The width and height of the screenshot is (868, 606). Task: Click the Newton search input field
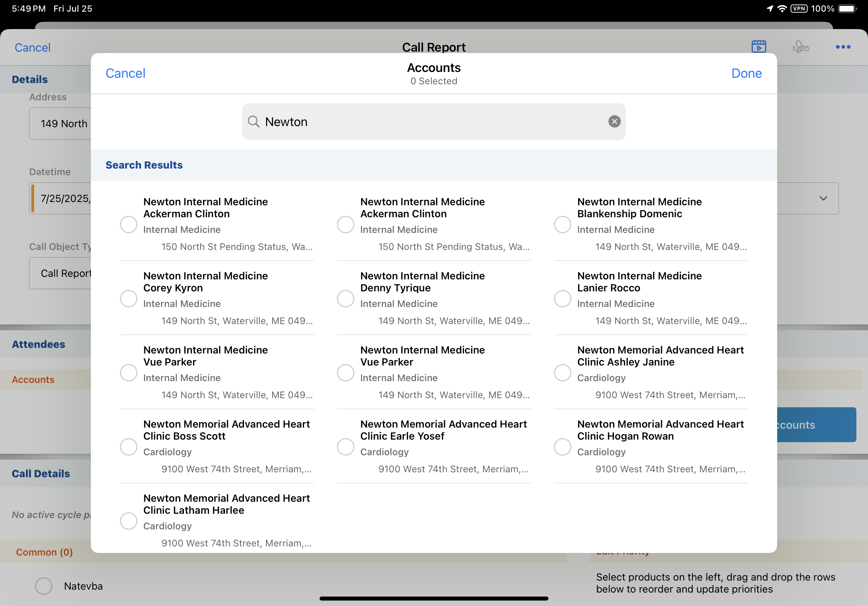433,122
